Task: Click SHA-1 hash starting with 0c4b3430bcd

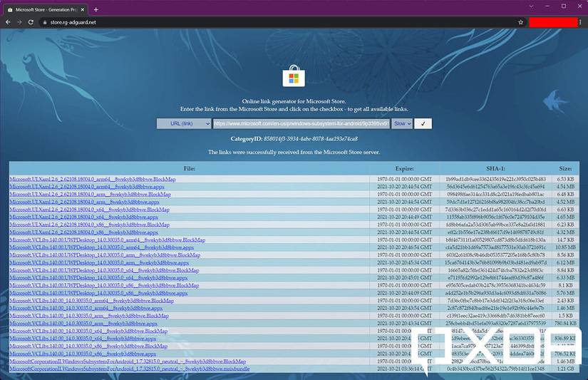Action: coord(495,369)
